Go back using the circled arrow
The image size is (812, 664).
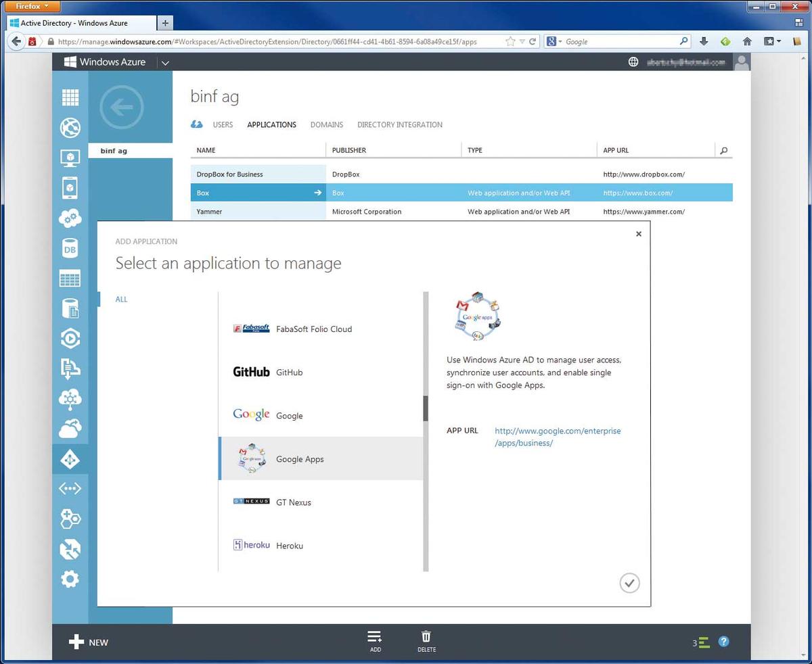coord(122,107)
